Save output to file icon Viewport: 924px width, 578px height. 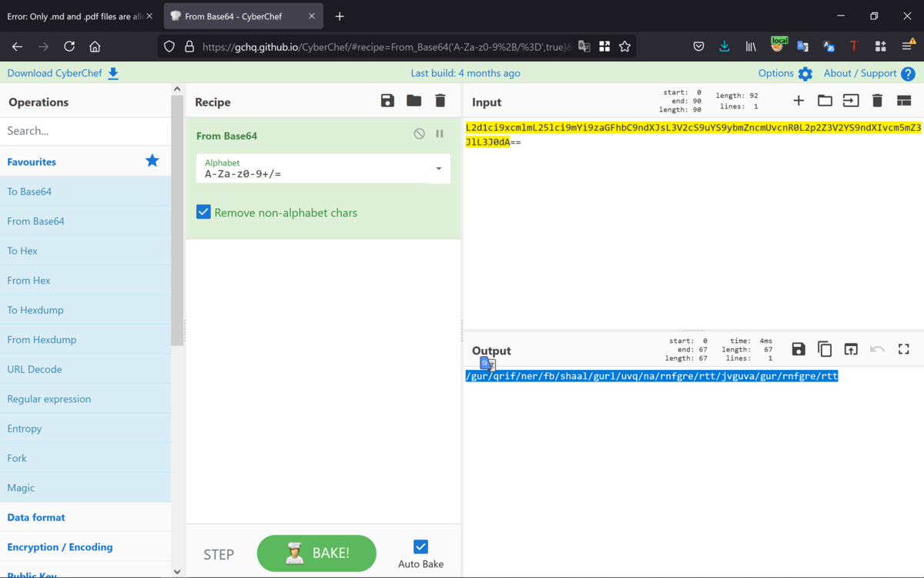tap(798, 349)
